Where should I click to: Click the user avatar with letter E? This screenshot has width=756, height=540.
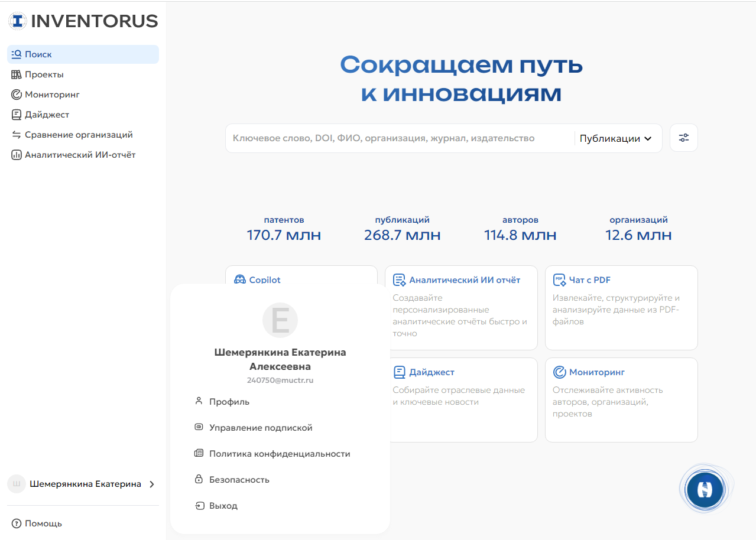[x=280, y=320]
